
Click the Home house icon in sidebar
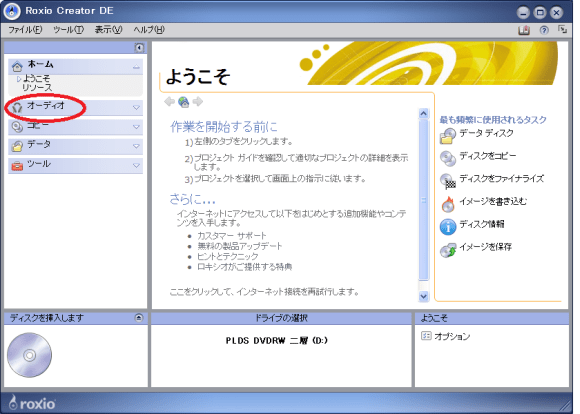click(17, 66)
